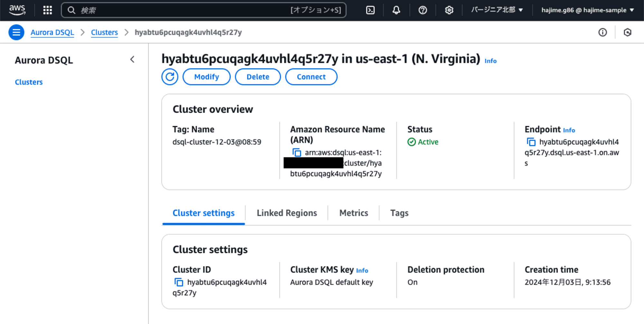This screenshot has width=644, height=324.
Task: Copy the Endpoint value
Action: coord(531,142)
